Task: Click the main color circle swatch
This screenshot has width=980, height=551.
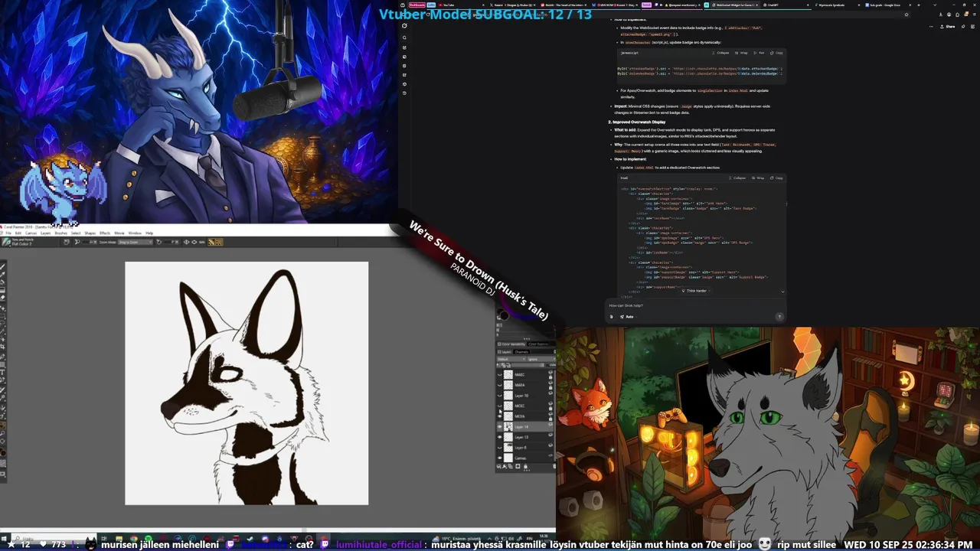Action: (x=505, y=315)
